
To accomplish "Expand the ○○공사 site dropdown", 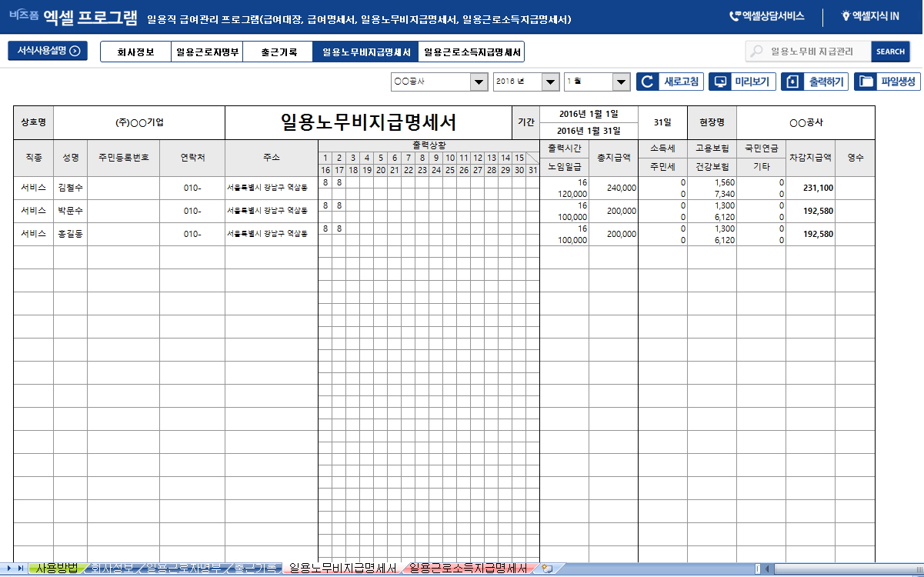I will (479, 82).
